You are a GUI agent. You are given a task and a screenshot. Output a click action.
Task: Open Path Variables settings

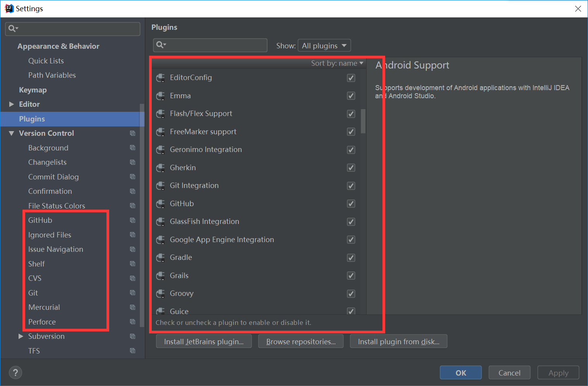click(x=52, y=75)
